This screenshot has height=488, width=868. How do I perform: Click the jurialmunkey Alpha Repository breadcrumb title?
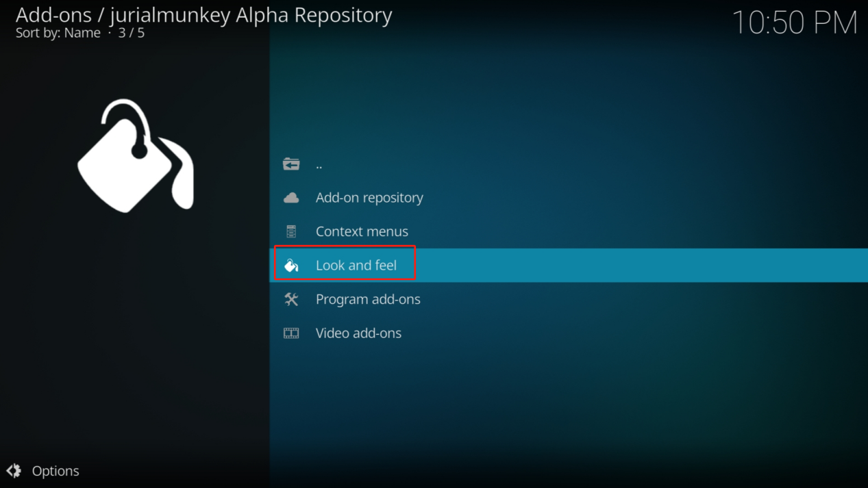(251, 15)
